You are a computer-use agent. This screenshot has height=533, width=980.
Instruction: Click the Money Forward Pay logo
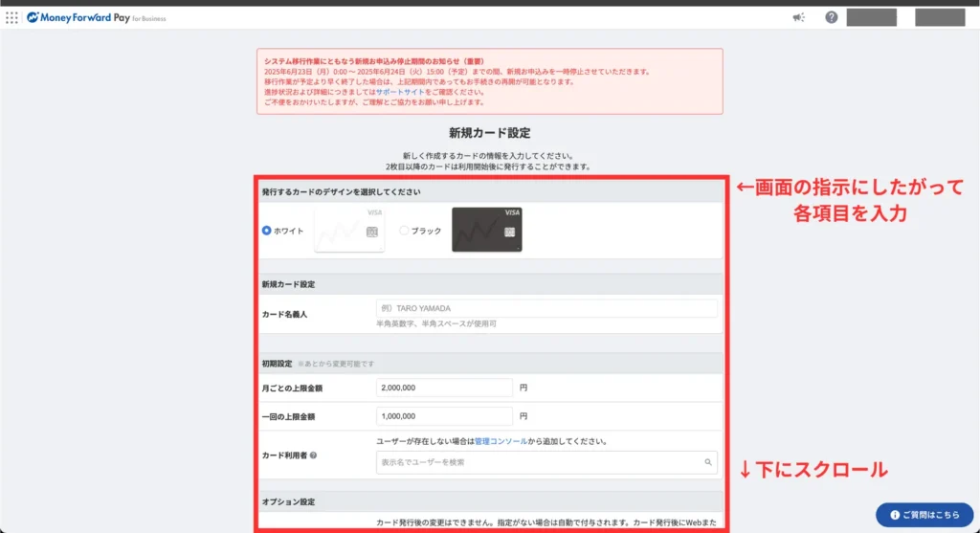(x=96, y=17)
